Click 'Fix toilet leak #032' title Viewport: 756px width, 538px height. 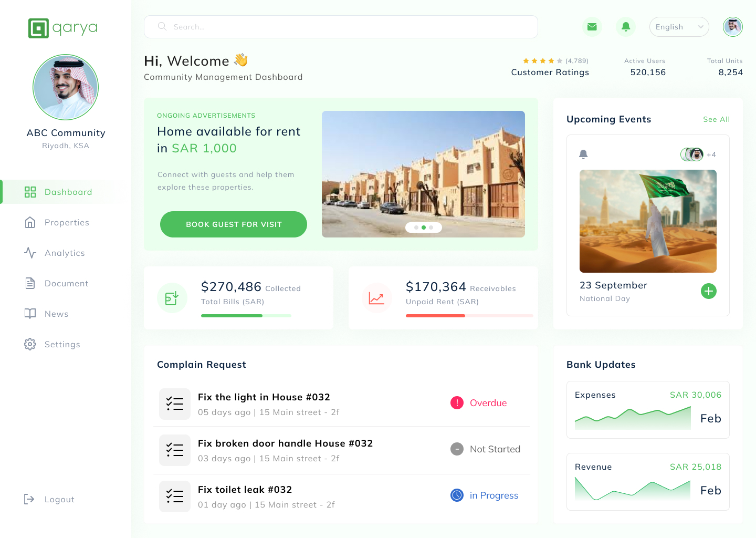245,490
